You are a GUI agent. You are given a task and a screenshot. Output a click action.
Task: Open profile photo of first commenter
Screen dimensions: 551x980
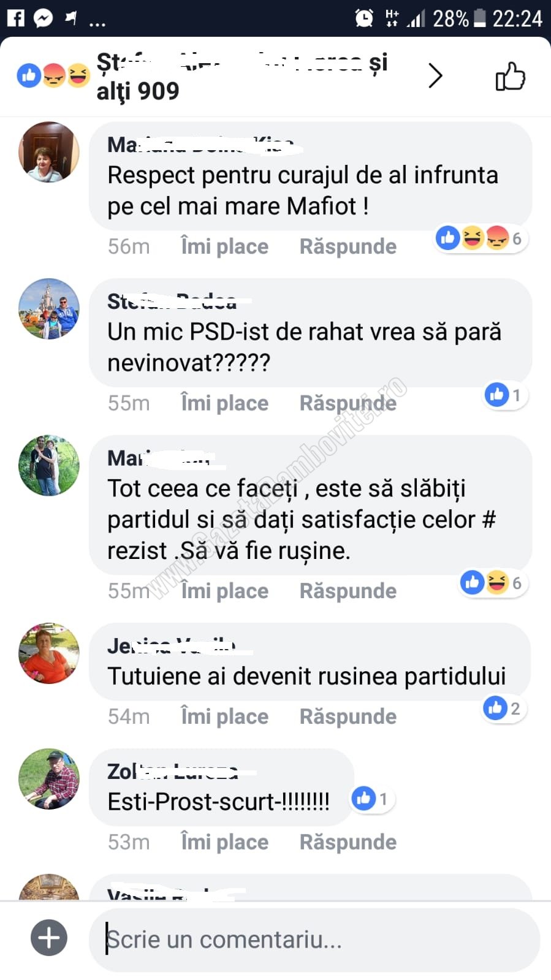tap(49, 152)
